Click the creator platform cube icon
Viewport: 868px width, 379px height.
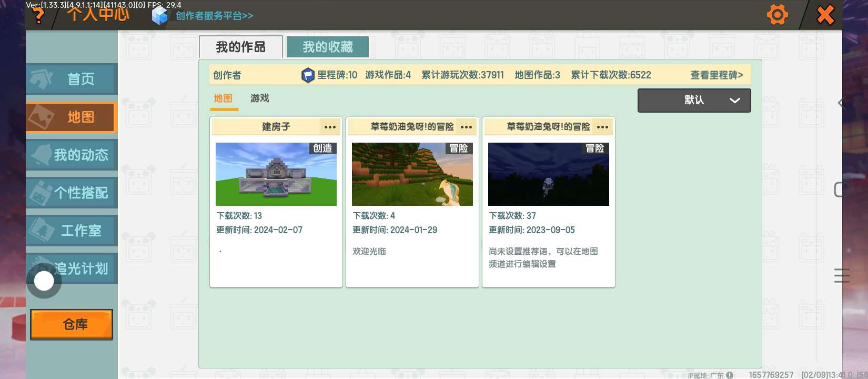click(159, 15)
